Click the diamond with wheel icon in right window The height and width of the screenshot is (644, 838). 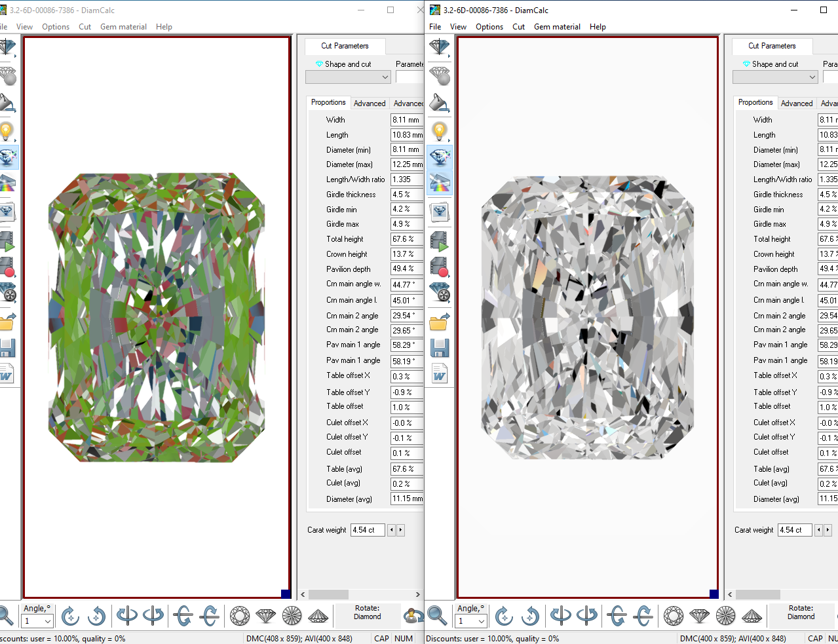pos(439,292)
